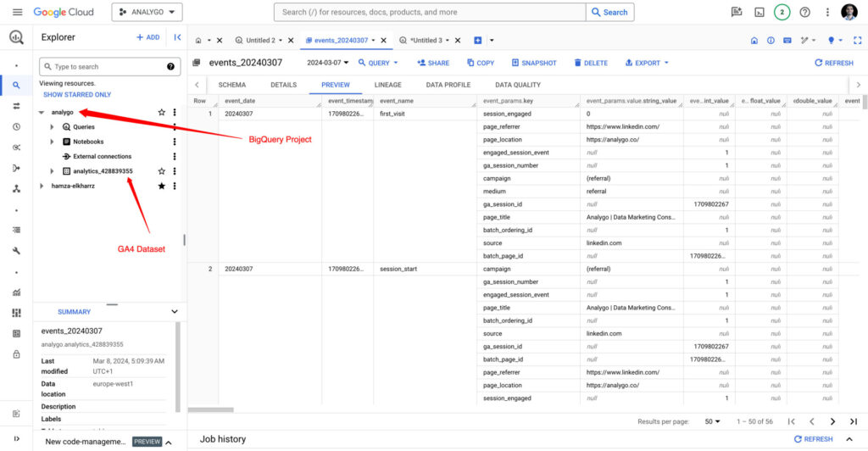This screenshot has width=868, height=451.
Task: Click the help question mark icon
Action: (x=804, y=12)
